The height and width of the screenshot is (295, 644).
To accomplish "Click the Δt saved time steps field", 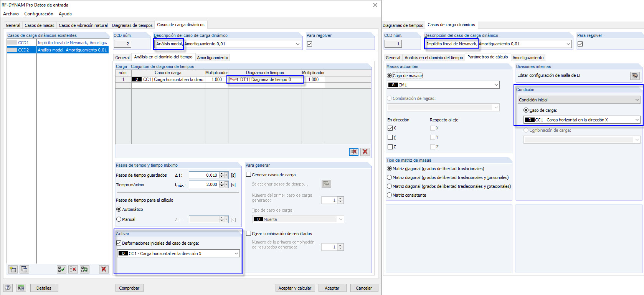I will [x=204, y=175].
